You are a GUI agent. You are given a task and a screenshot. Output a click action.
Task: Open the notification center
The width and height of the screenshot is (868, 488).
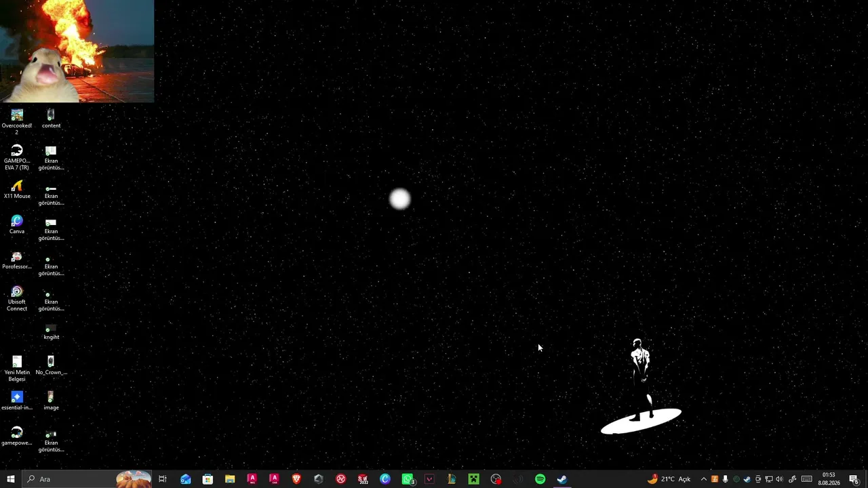854,479
